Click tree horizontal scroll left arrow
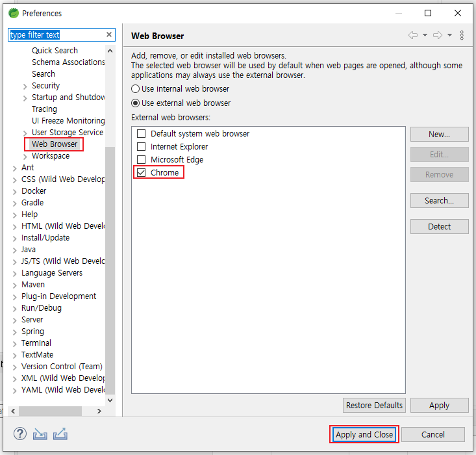 pos(13,411)
